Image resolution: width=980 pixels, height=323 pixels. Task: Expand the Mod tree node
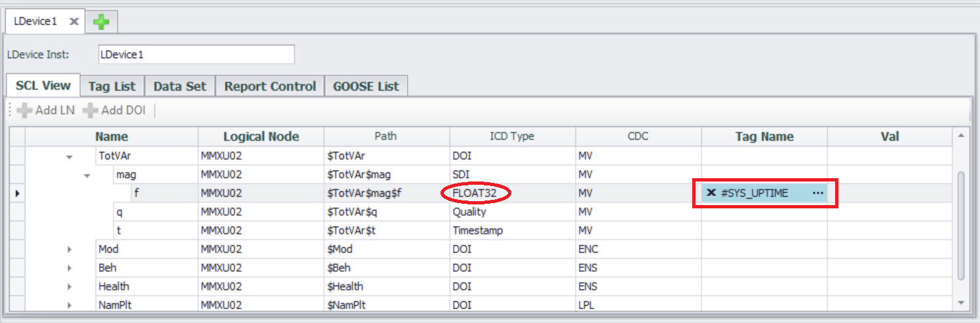[69, 250]
